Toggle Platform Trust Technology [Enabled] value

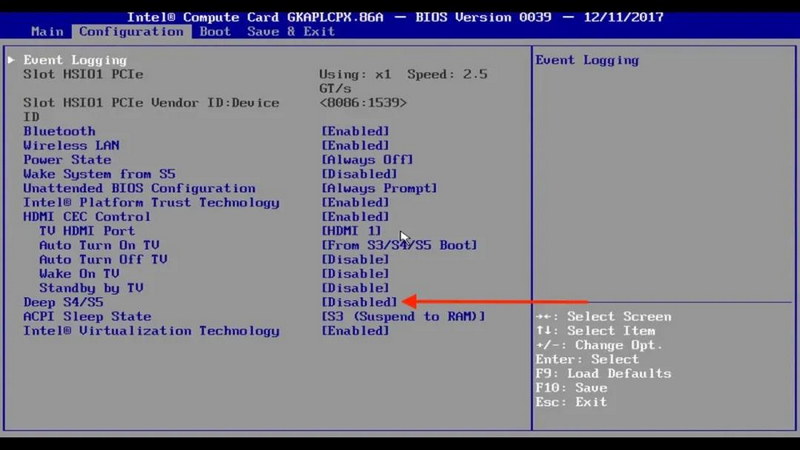(x=355, y=203)
